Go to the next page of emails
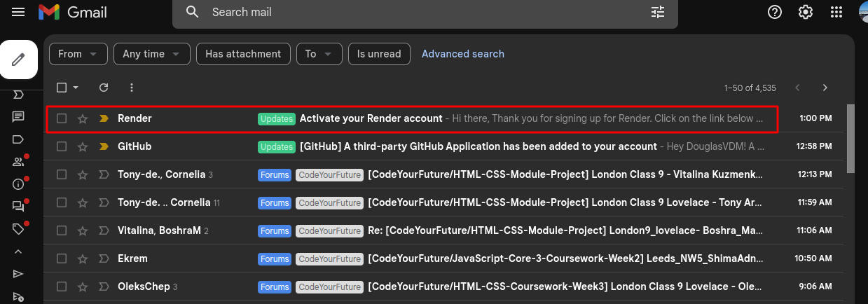The height and width of the screenshot is (304, 868). coord(825,88)
